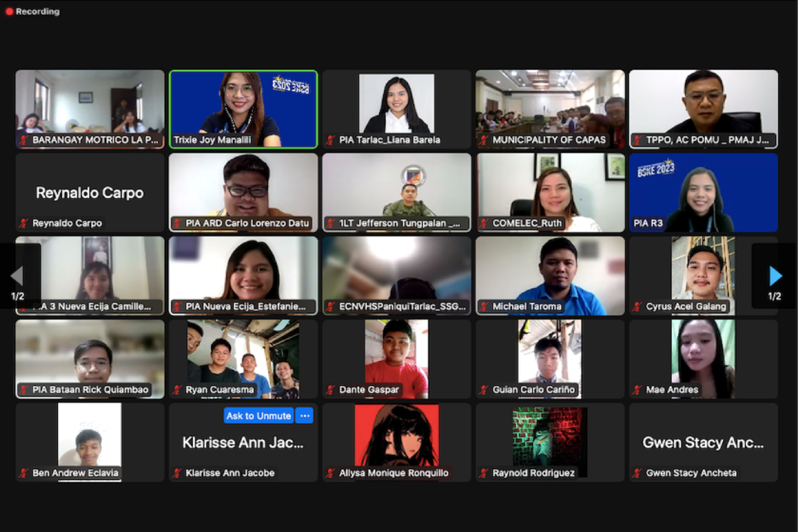Click the Guian Carlo Cariño name label
This screenshot has width=798, height=532.
pos(534,390)
